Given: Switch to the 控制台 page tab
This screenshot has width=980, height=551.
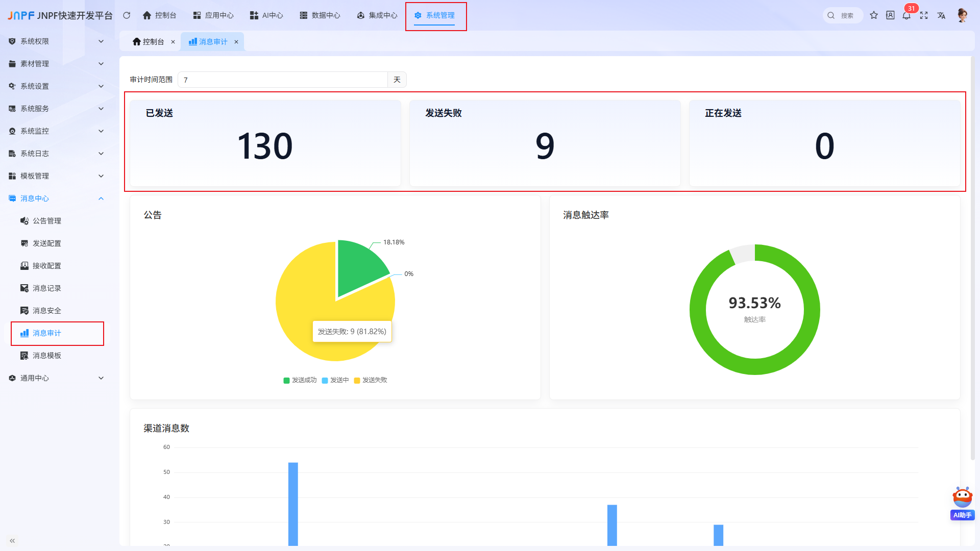Looking at the screenshot, I should (148, 42).
